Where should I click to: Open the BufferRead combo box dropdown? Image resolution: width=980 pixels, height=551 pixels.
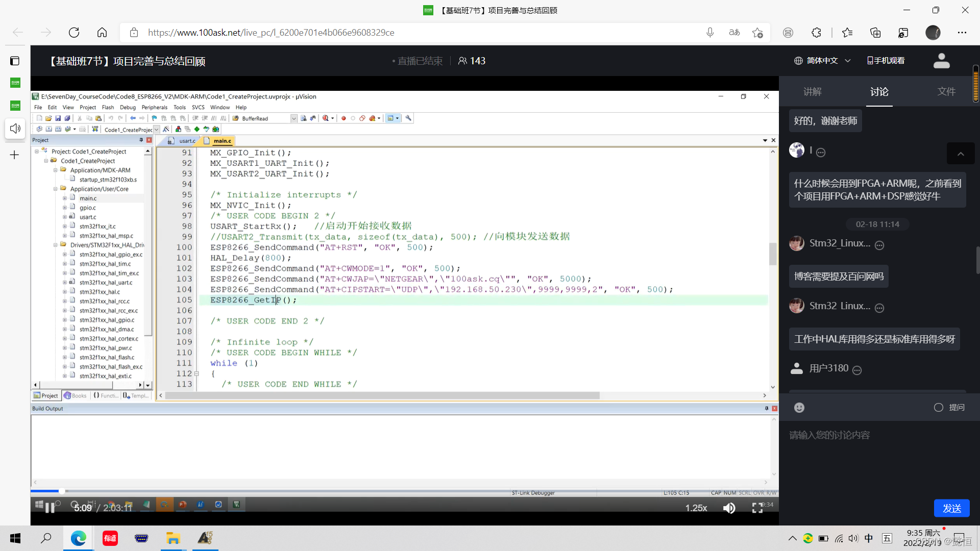(x=294, y=118)
